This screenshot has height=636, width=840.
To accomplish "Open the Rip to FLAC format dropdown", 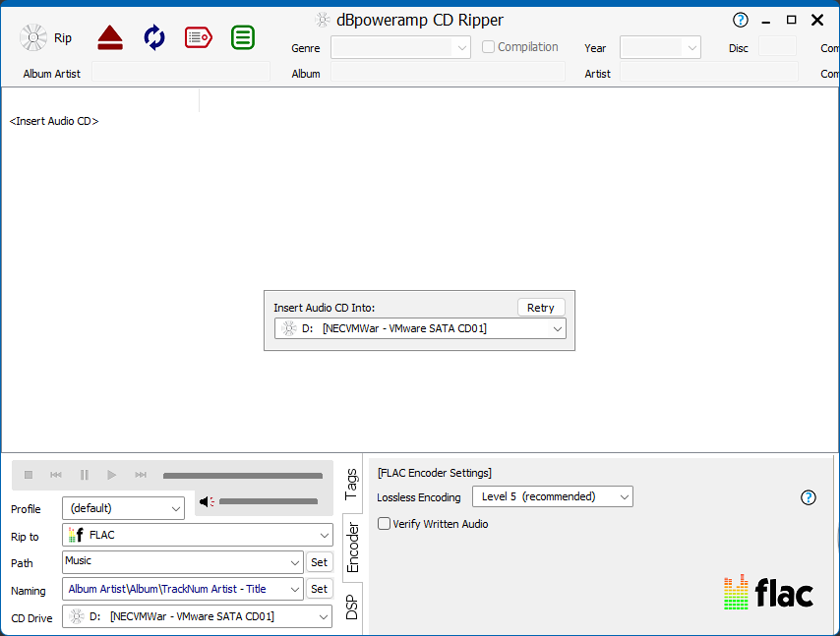I will 198,536.
